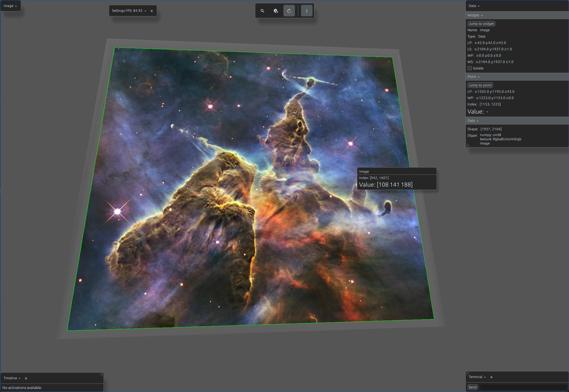Click the Send button in Terminal
Image resolution: width=569 pixels, height=392 pixels.
click(x=473, y=387)
